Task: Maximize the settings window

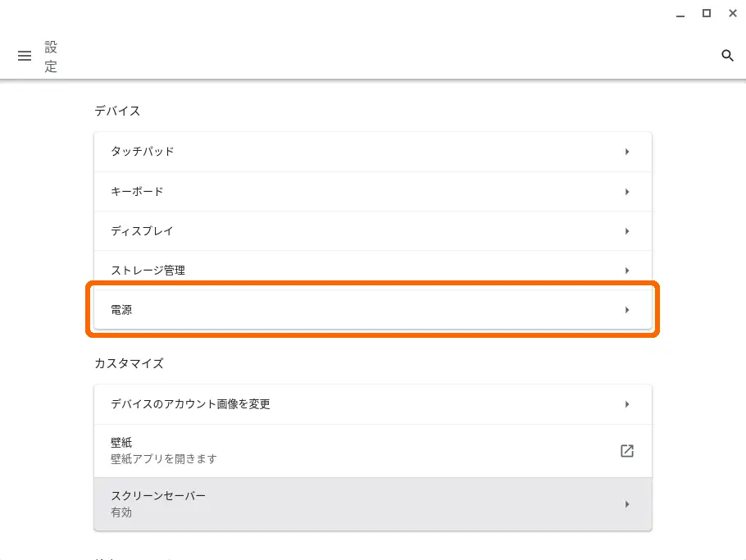Action: 707,13
